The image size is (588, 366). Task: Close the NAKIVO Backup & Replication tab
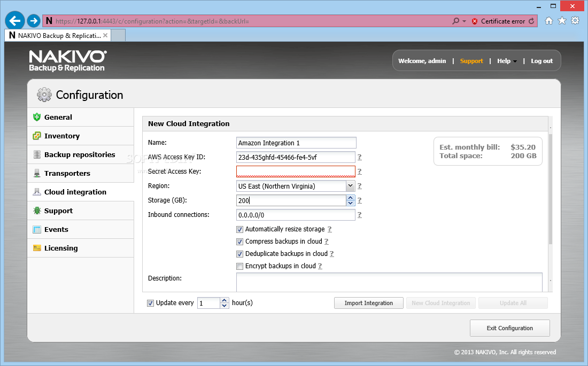pos(105,35)
